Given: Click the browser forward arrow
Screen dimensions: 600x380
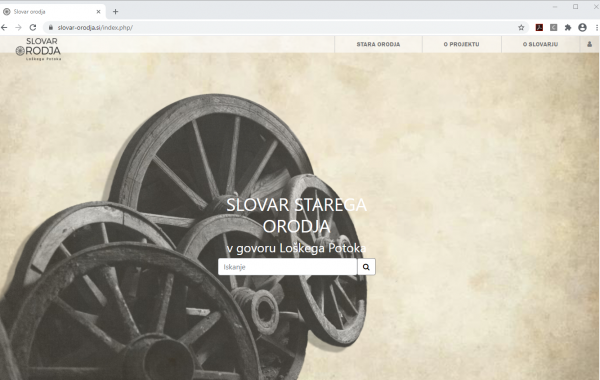Looking at the screenshot, I should coord(18,28).
